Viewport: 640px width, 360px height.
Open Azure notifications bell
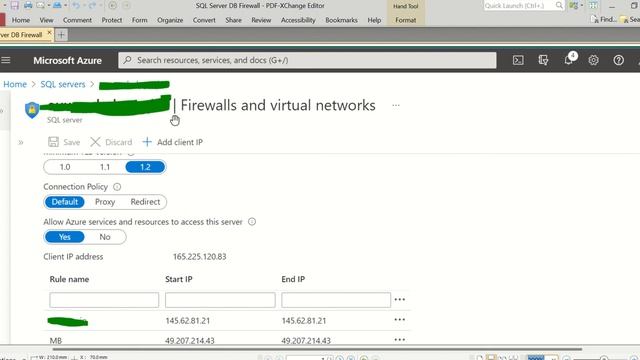(x=568, y=60)
